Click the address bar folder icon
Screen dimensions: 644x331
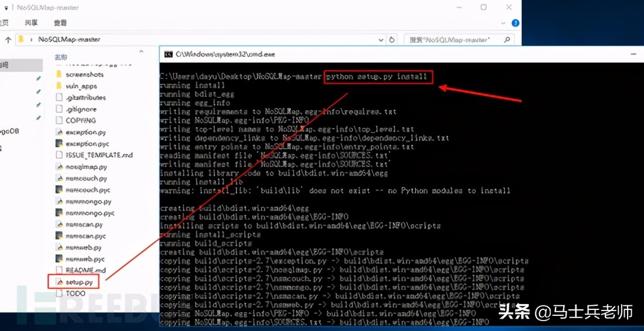21,39
